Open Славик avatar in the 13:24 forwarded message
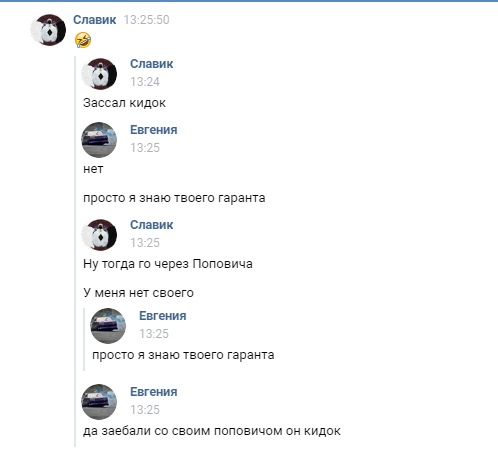 pyautogui.click(x=99, y=74)
